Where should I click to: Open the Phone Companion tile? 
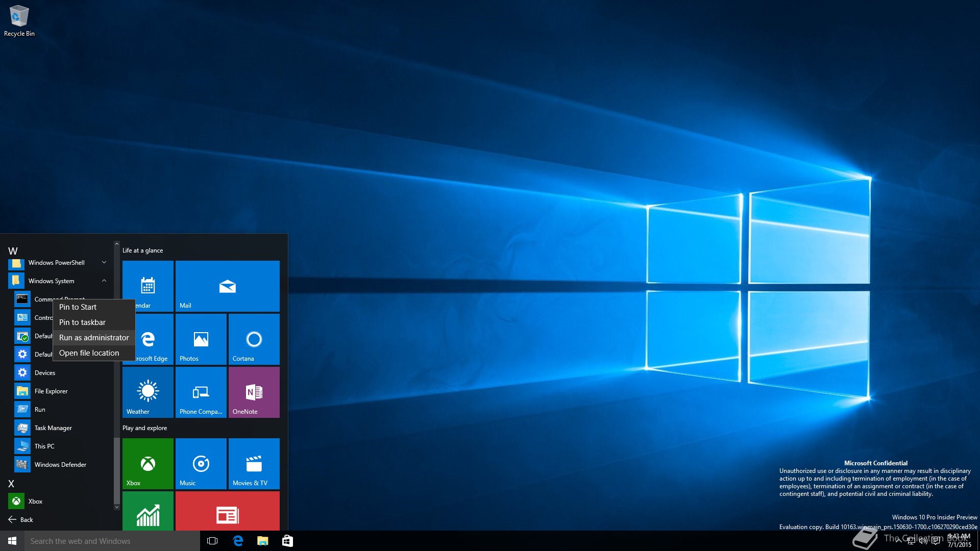click(x=201, y=392)
